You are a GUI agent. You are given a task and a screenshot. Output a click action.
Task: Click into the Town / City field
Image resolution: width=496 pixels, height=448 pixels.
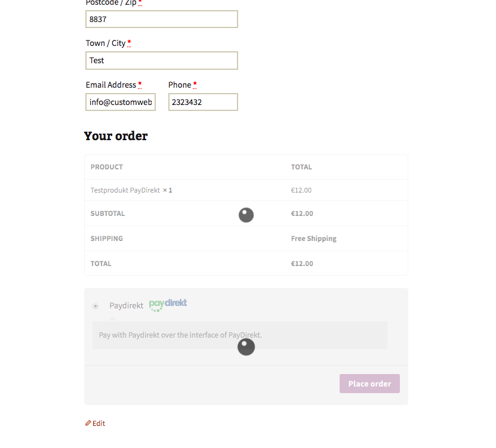click(161, 60)
